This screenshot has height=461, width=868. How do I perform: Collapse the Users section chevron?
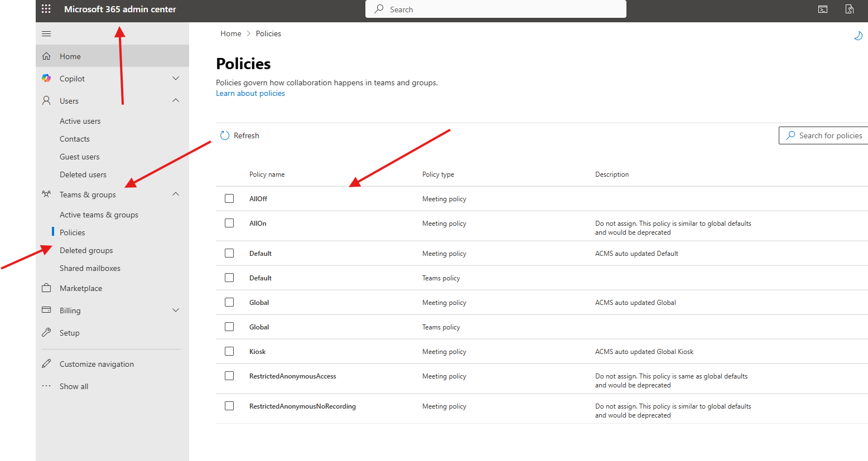tap(176, 101)
